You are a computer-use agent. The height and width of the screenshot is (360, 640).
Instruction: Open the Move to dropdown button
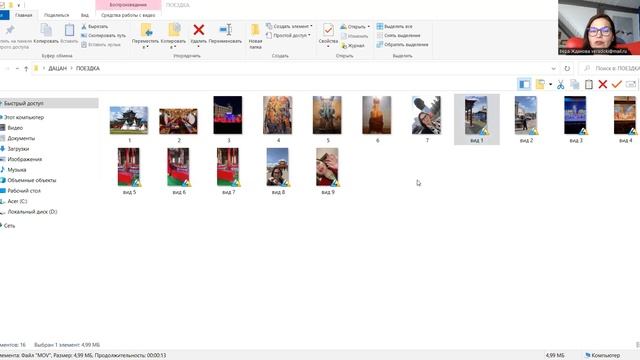pos(145,36)
